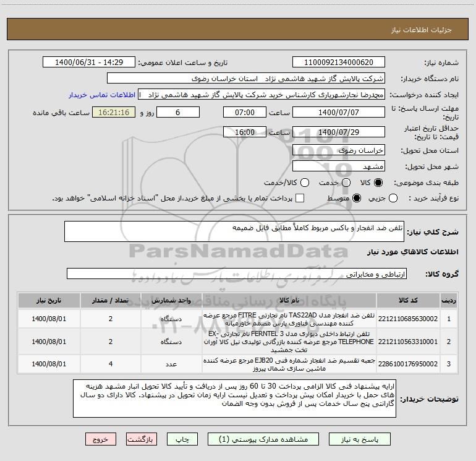Open the اطلاعات تماس خریدار link

[x=102, y=95]
